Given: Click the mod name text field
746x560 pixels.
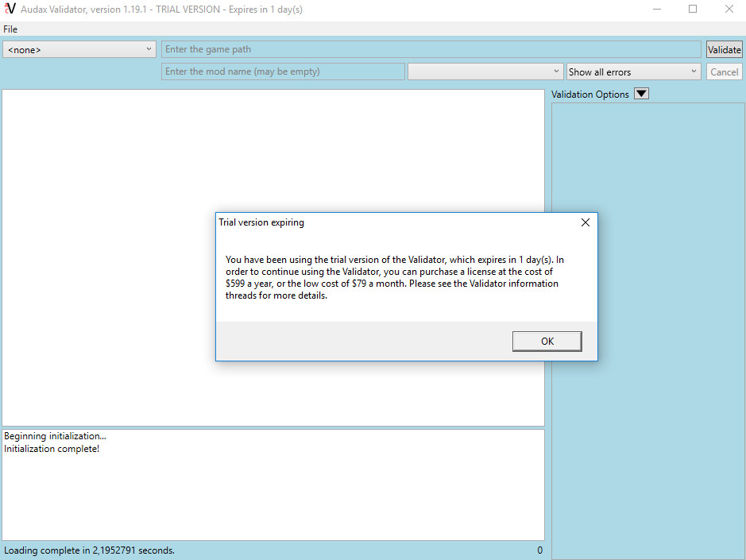Looking at the screenshot, I should tap(283, 71).
